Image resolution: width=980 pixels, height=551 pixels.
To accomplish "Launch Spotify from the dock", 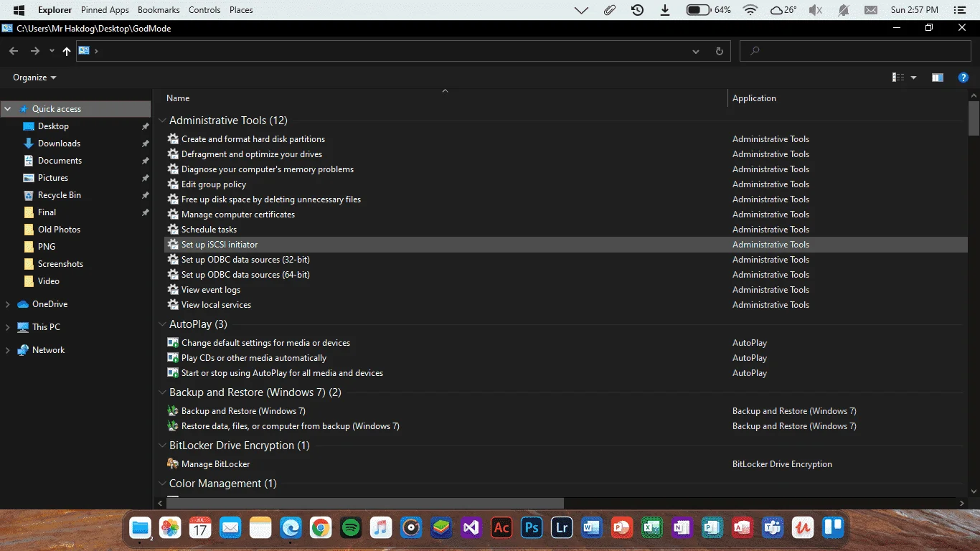I will (351, 528).
